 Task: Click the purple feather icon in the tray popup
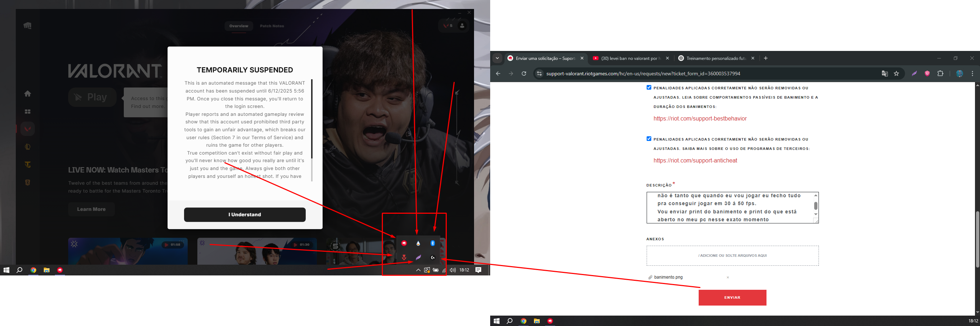pyautogui.click(x=418, y=258)
